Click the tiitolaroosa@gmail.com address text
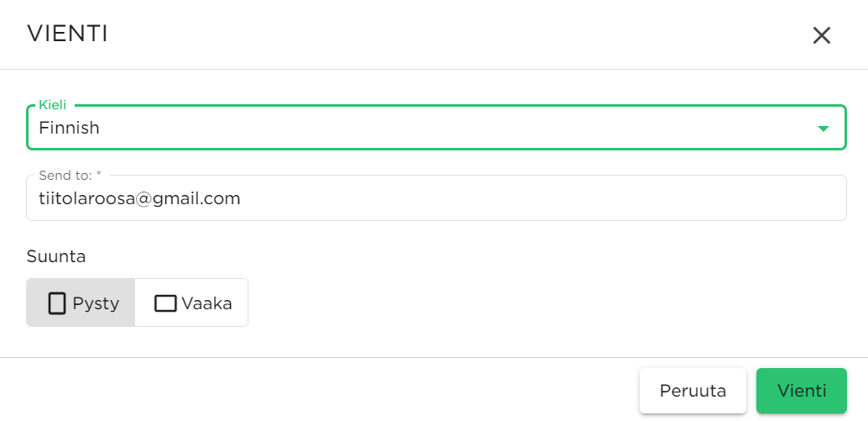Image resolution: width=868 pixels, height=421 pixels. click(139, 198)
